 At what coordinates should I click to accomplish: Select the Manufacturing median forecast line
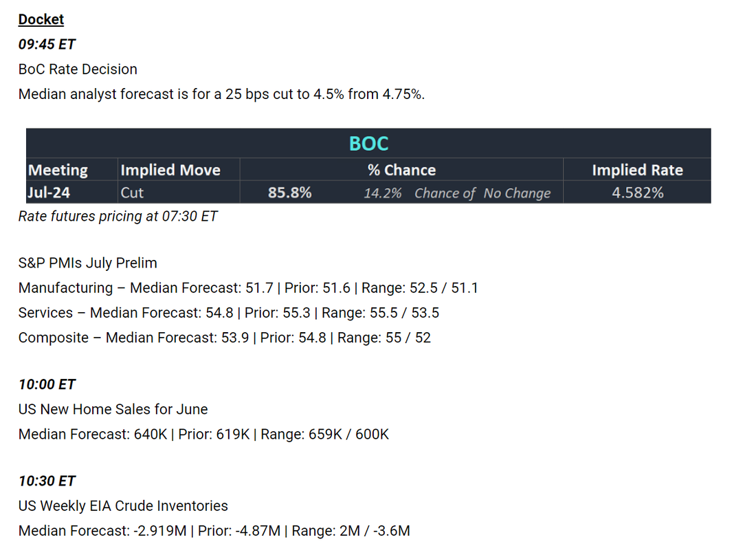[248, 288]
